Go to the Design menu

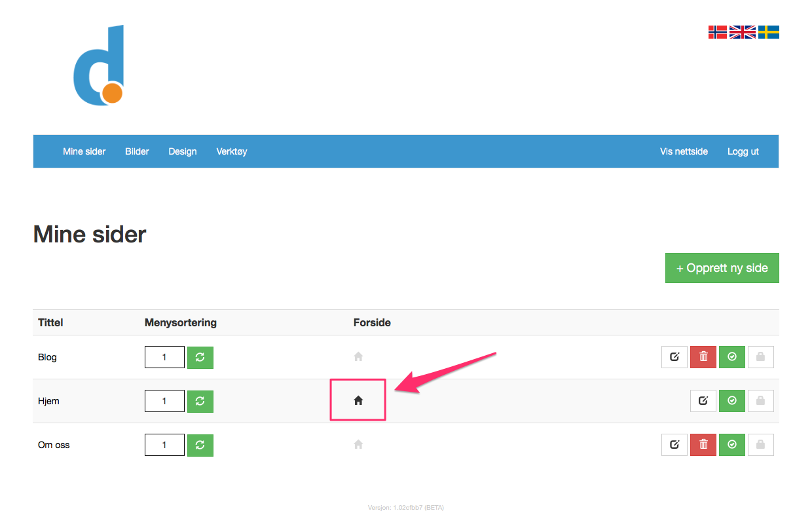pyautogui.click(x=183, y=151)
